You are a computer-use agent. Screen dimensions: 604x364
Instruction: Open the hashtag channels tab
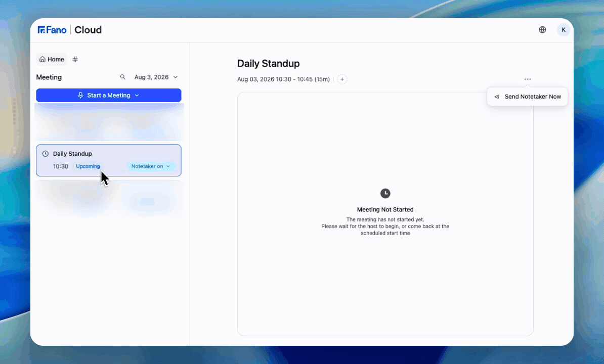click(x=75, y=59)
